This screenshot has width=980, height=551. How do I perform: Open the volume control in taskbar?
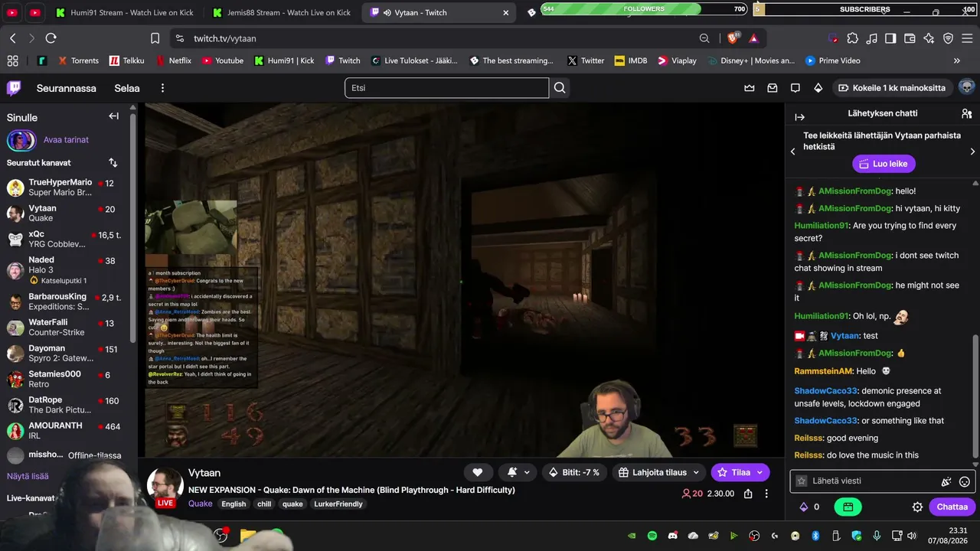coord(913,536)
